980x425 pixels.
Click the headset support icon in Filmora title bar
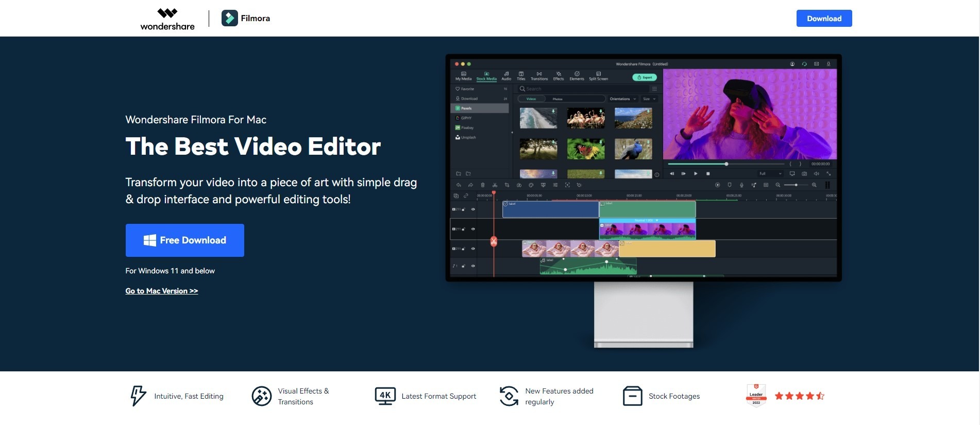(x=804, y=64)
